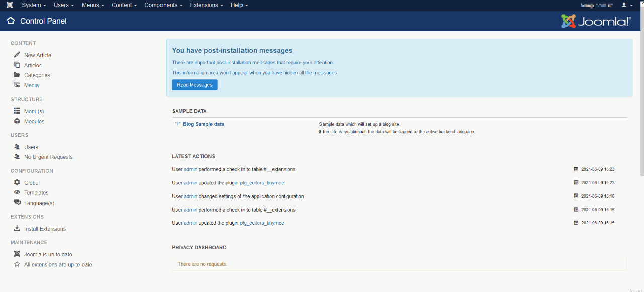Go to Categories in the sidebar
Viewport: 644px width, 292px height.
tap(37, 75)
